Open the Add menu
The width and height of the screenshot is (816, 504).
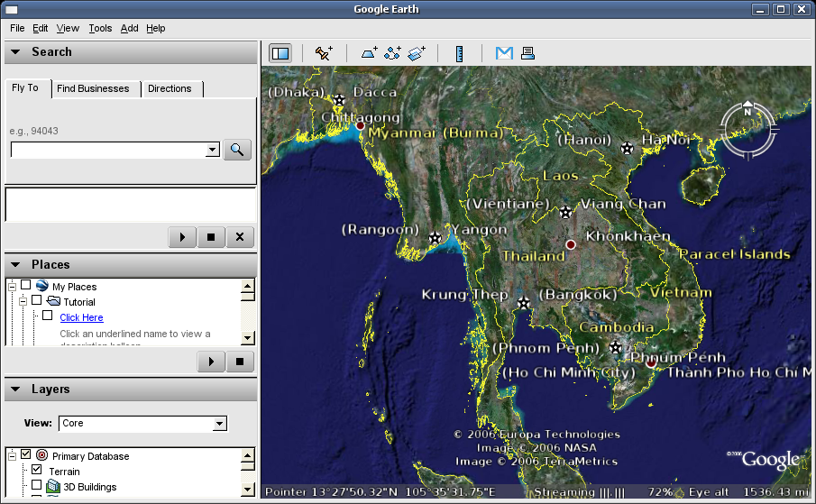click(x=130, y=28)
